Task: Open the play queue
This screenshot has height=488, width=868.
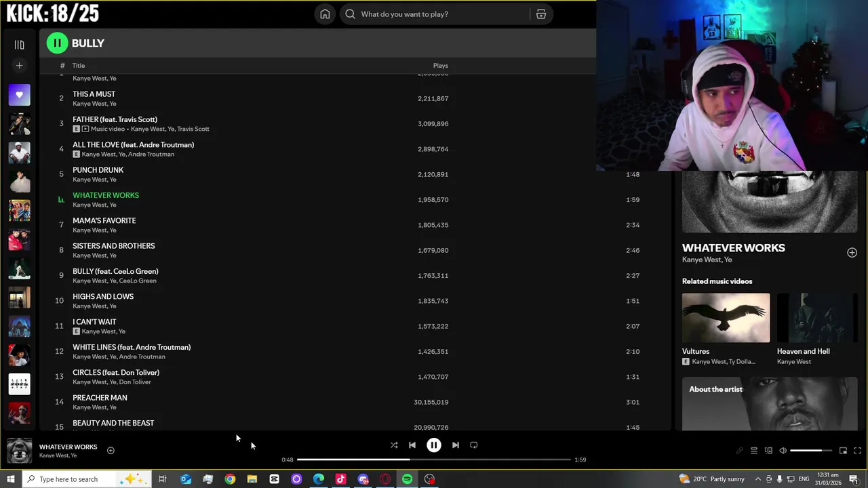Action: (x=753, y=451)
